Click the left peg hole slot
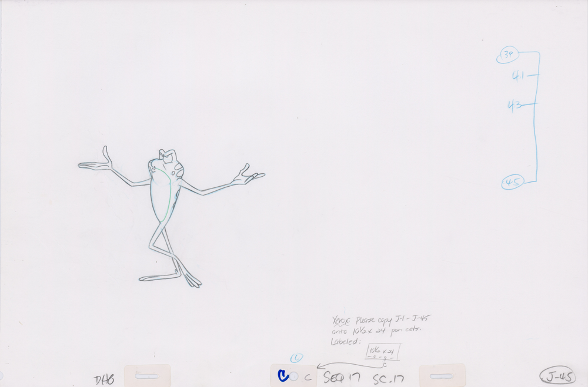The image size is (588, 387). (147, 376)
